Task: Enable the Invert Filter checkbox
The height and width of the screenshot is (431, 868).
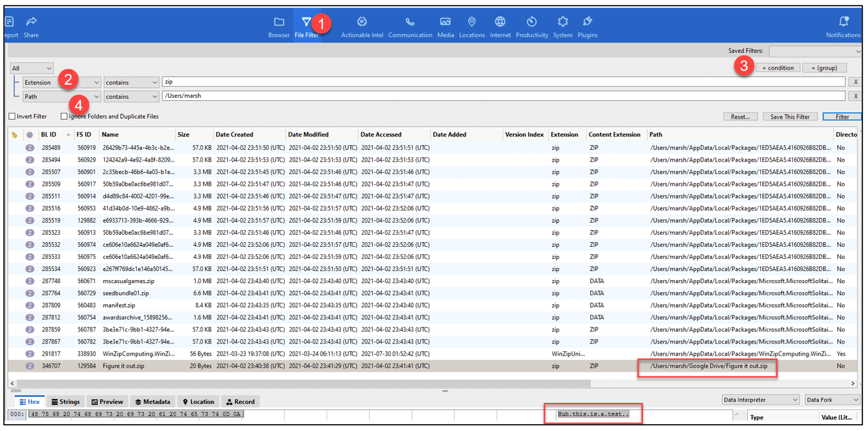Action: coord(12,116)
